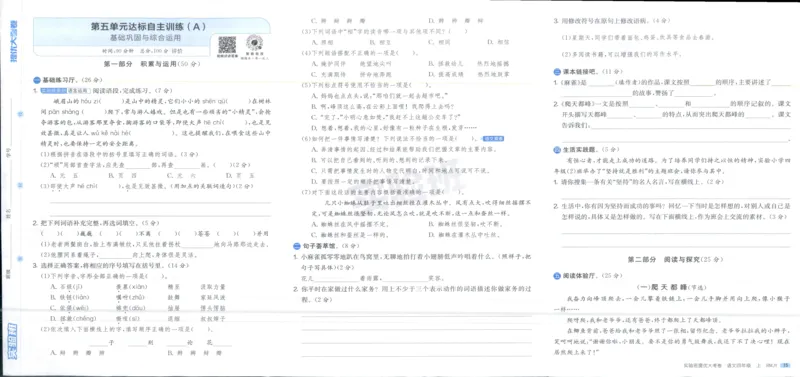Click the QR code beside the title

click(227, 44)
